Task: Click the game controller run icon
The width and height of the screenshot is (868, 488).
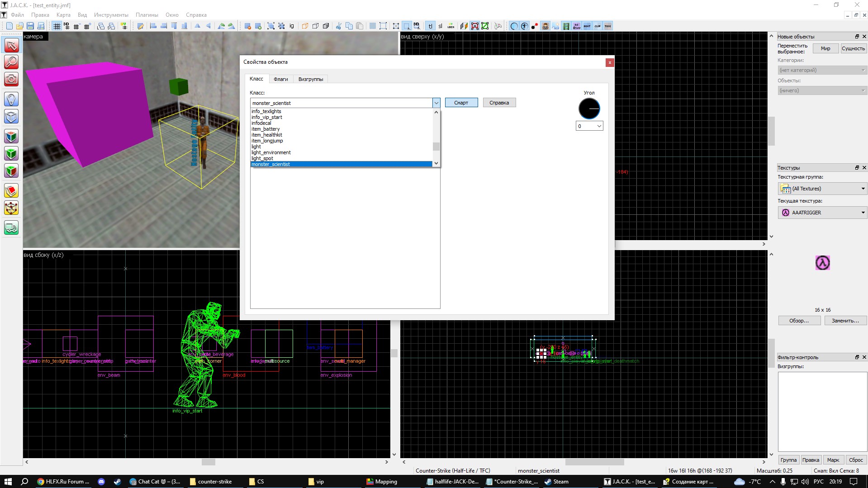Action: tap(498, 26)
